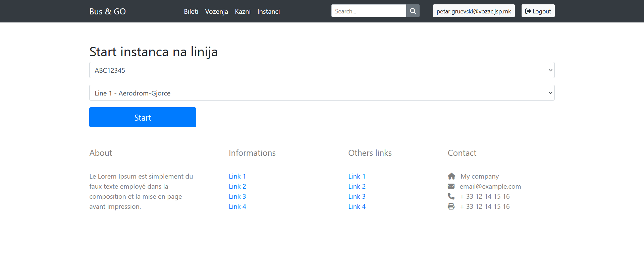Click the printer fax icon in Contact
Screen dimensions: 644x257
(451, 206)
